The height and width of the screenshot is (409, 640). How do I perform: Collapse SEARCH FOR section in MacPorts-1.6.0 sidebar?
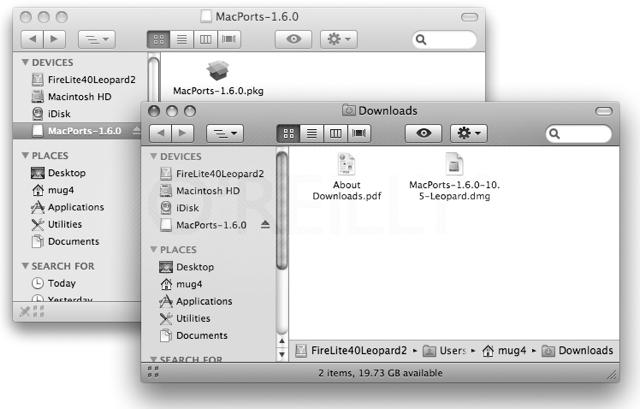point(25,266)
